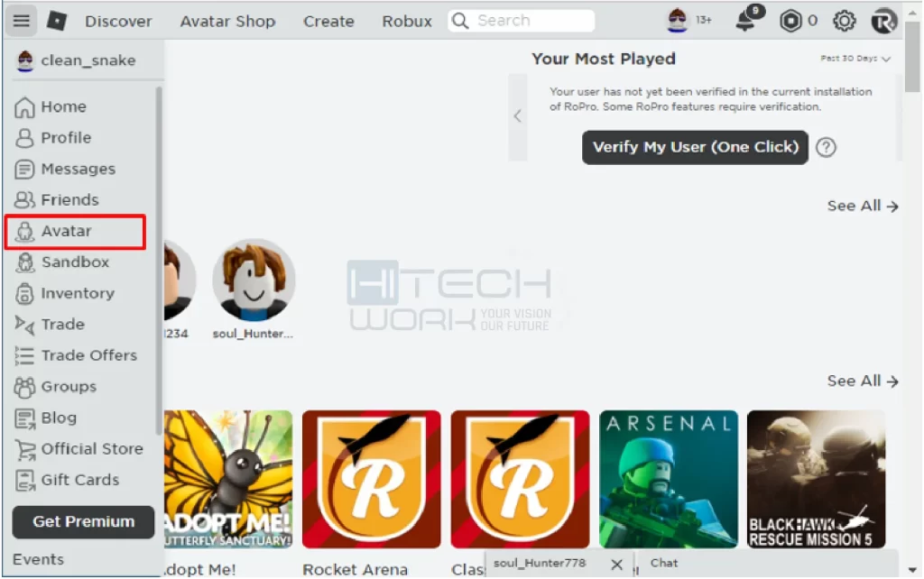The image size is (924, 579).
Task: Click See All next to friends
Action: pos(862,206)
